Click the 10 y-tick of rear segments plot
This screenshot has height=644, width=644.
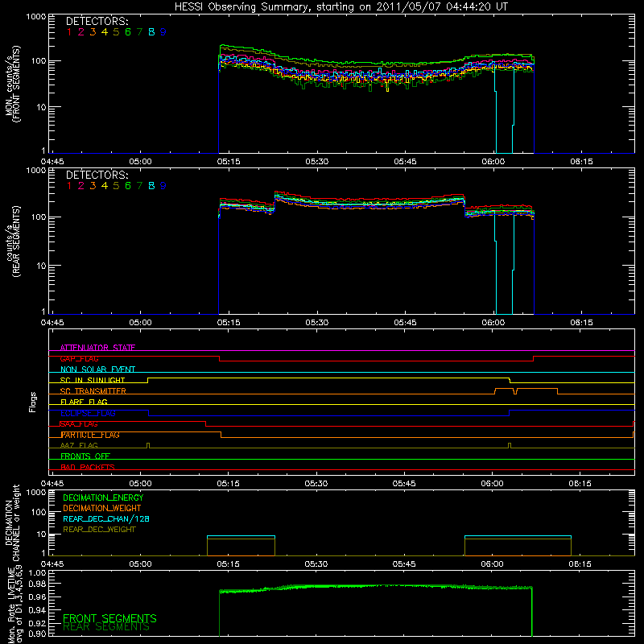41,266
